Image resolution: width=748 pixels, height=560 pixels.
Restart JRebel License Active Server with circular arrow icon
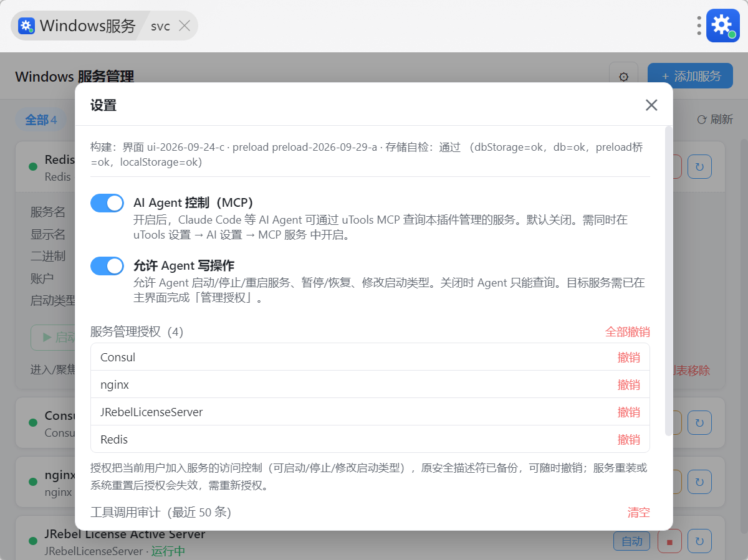coord(699,541)
